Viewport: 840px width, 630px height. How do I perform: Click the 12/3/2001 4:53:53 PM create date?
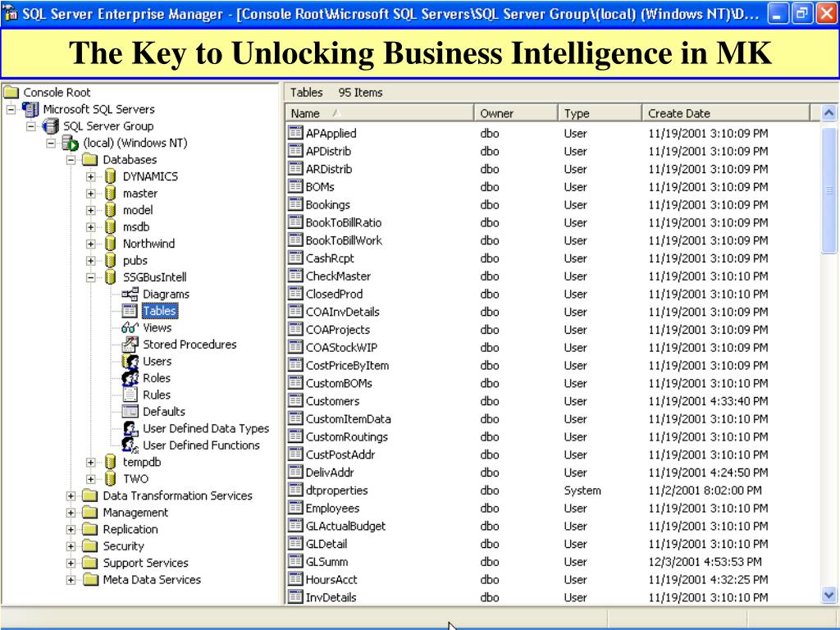[705, 561]
